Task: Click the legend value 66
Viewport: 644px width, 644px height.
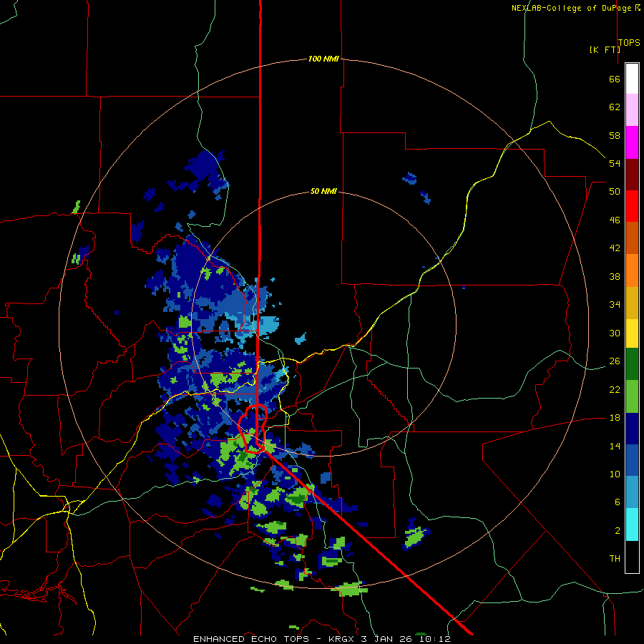Action: coord(615,79)
